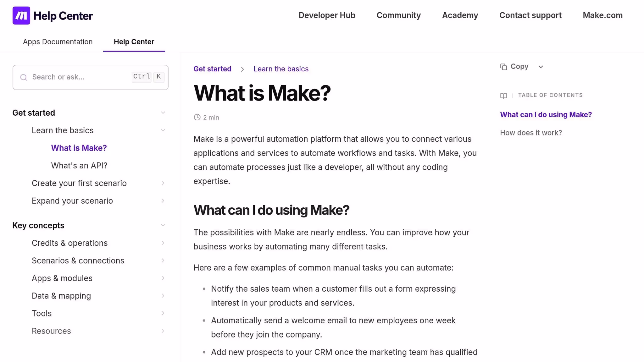
Task: Switch to the Apps Documentation tab
Action: tap(58, 41)
